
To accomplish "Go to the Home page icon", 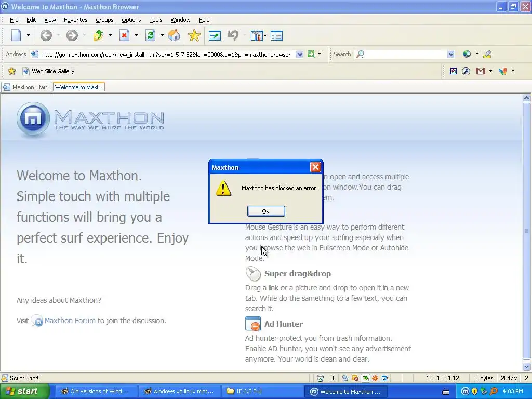I will (174, 35).
